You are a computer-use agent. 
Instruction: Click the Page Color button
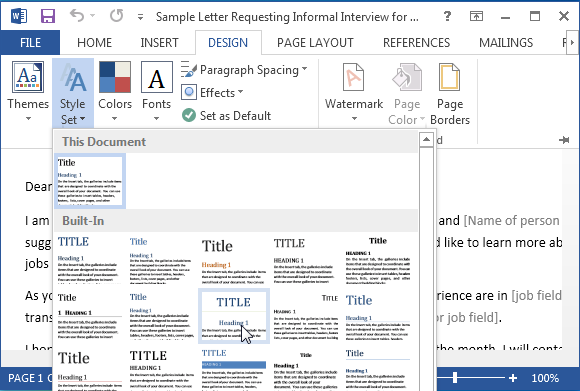(x=407, y=93)
